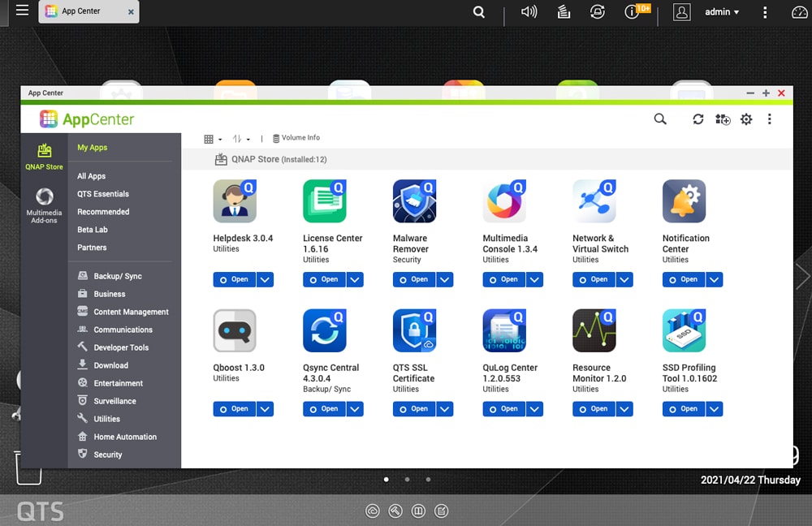Refresh the App Center list
This screenshot has height=526, width=812.
[698, 119]
